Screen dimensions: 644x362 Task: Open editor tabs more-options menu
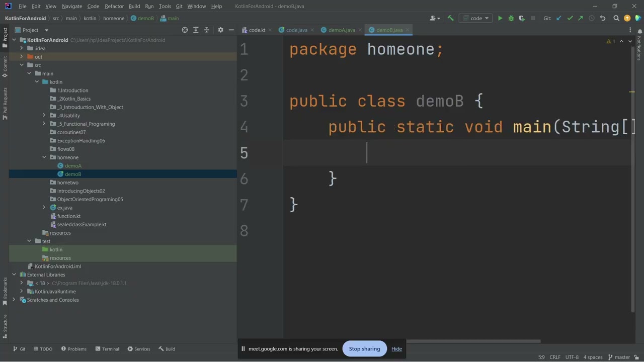tap(630, 30)
